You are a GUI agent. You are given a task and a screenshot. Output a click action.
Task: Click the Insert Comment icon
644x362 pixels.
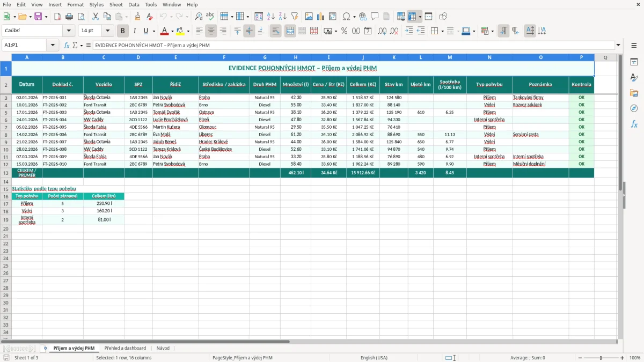tap(375, 17)
